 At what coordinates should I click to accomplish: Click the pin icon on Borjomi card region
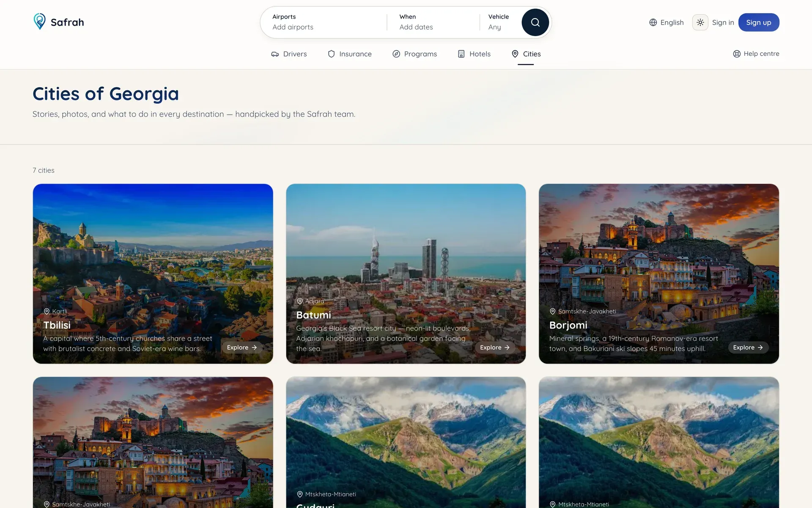coord(552,311)
